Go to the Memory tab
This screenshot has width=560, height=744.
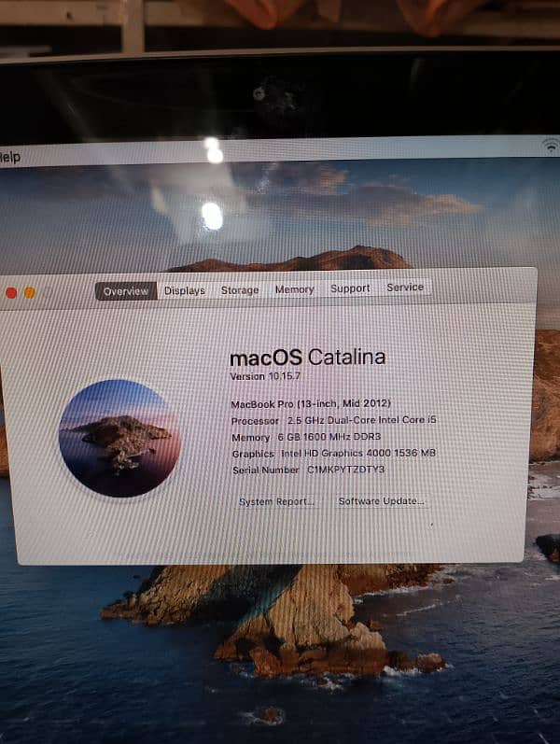tap(294, 289)
